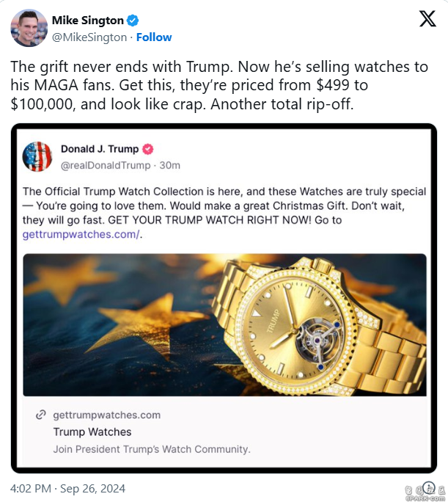The height and width of the screenshot is (502, 448).
Task: Open the Trump Watches card title
Action: 92,432
